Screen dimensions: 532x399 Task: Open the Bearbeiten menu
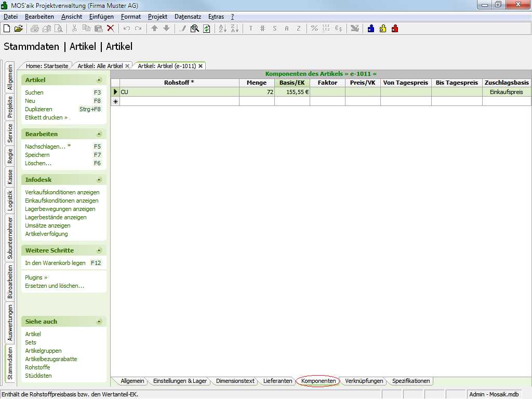[x=39, y=17]
